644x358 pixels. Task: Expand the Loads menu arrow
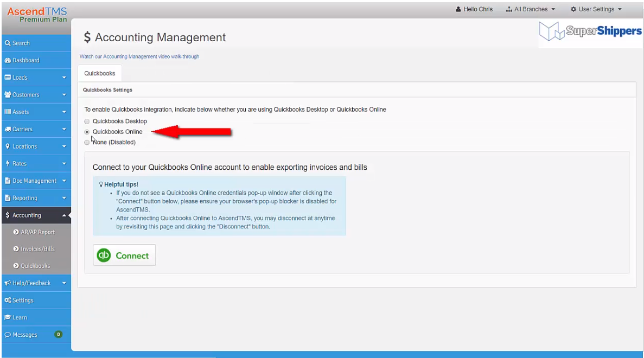pyautogui.click(x=64, y=78)
